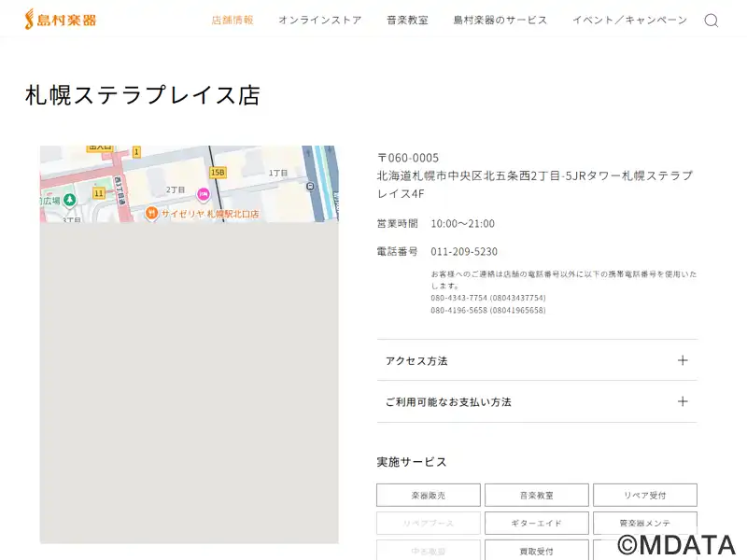Open the 島村楽器のサービス menu
Viewport: 747px width, 560px height.
tap(500, 20)
